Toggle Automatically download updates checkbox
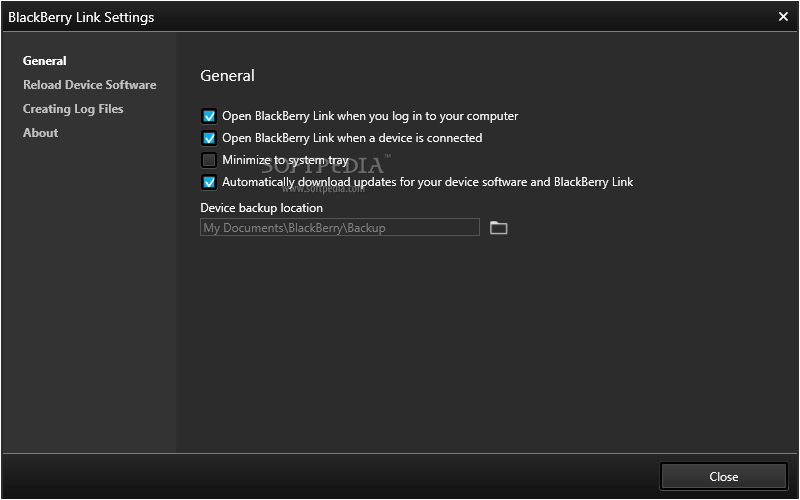Image resolution: width=800 pixels, height=500 pixels. pos(209,182)
